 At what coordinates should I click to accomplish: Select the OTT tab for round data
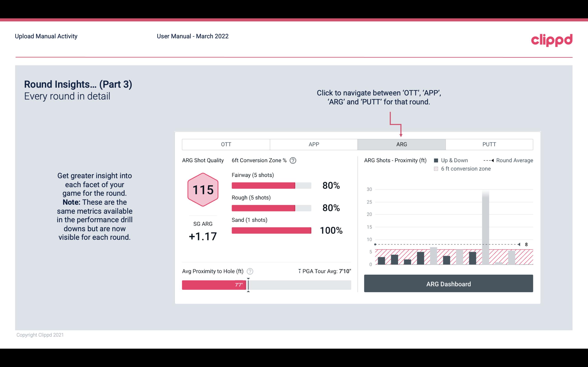tap(226, 144)
